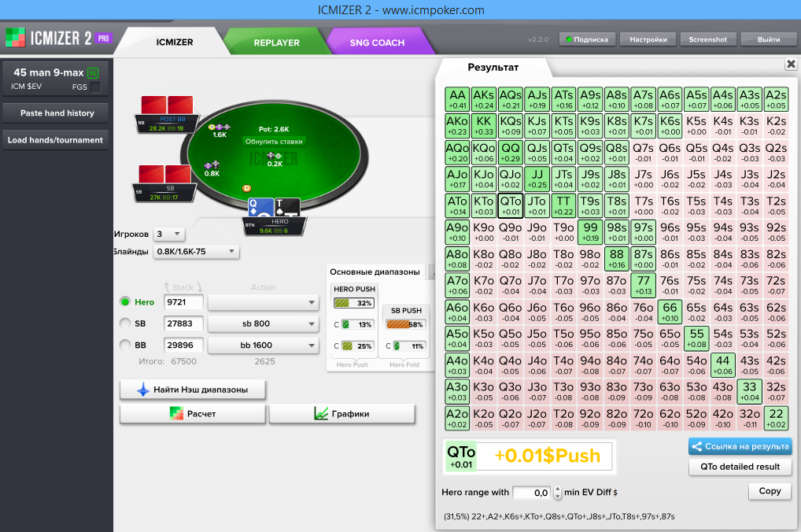Toggle the green N icon beside 45 man 9-max

pos(93,73)
